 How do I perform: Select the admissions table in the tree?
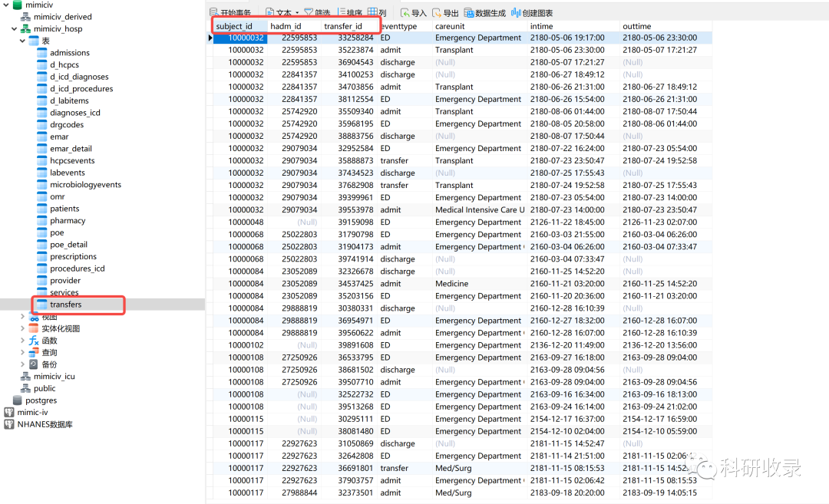click(x=69, y=53)
